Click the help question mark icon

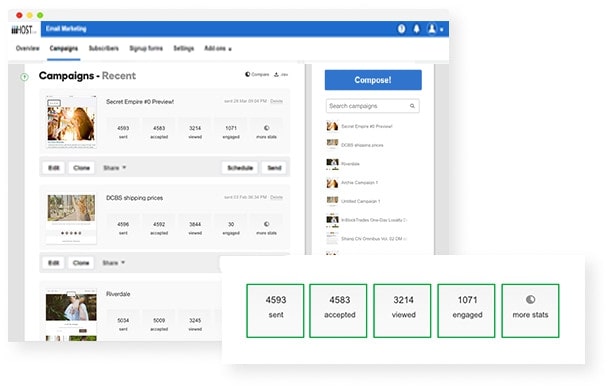pos(401,29)
